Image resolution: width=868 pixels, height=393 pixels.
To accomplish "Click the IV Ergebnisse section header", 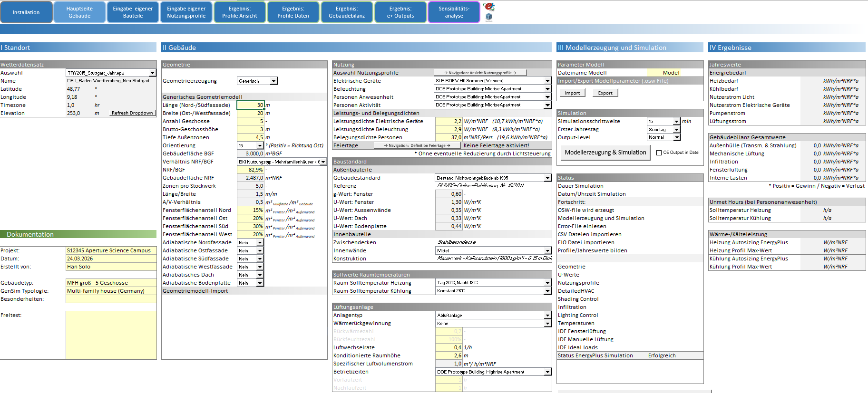I will (787, 48).
